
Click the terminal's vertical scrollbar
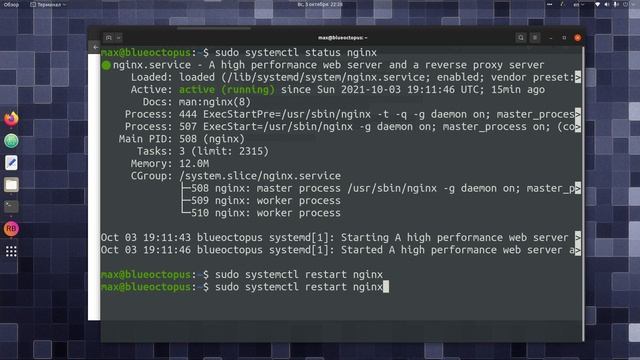click(583, 194)
